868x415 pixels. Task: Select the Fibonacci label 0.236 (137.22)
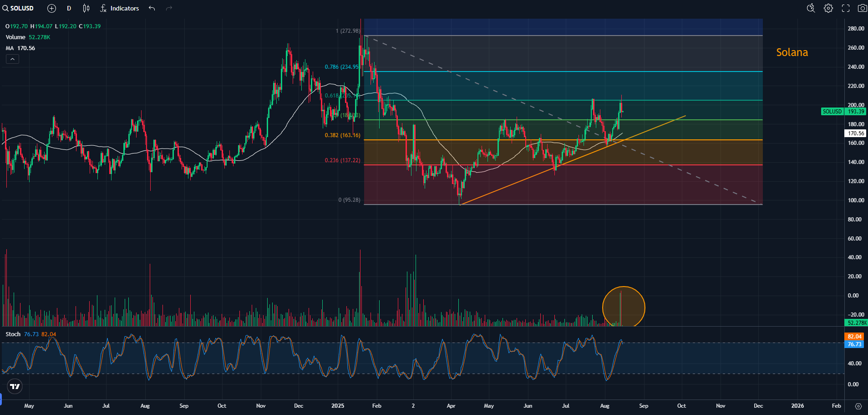click(x=342, y=160)
